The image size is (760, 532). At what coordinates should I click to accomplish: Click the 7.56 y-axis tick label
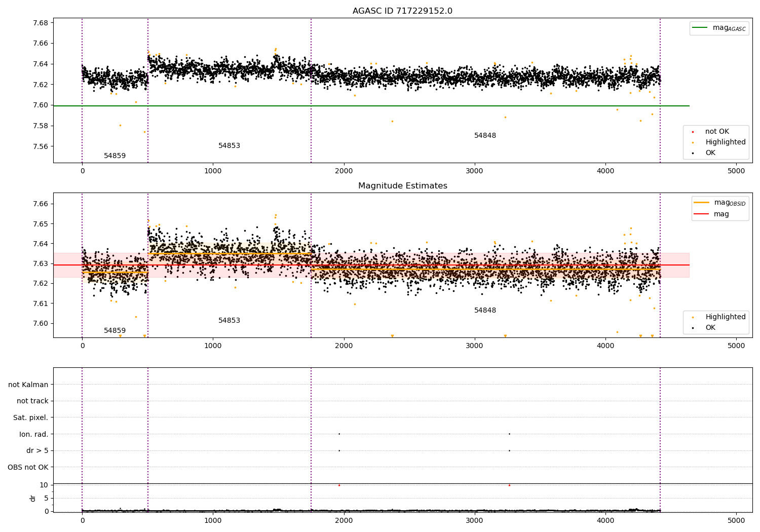40,147
